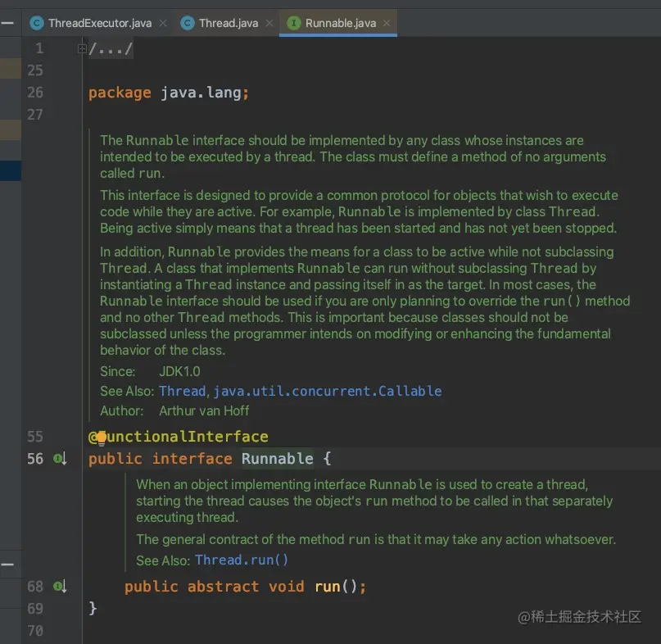Screen dimensions: 661x644
Task: Click the package java.lang statement
Action: click(x=169, y=93)
